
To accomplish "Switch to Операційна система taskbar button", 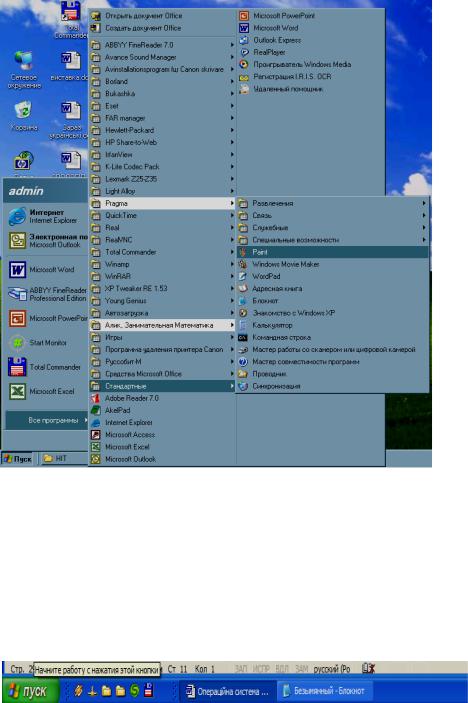I will tap(227, 691).
